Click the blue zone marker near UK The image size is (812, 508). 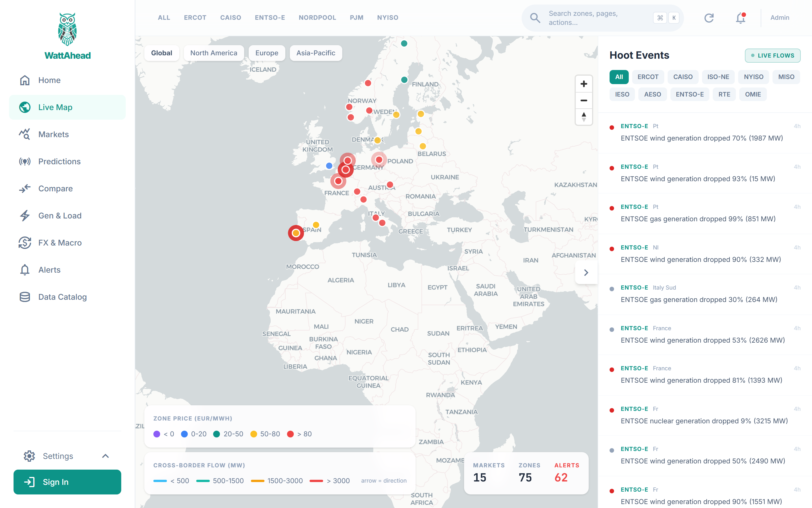[x=329, y=166]
